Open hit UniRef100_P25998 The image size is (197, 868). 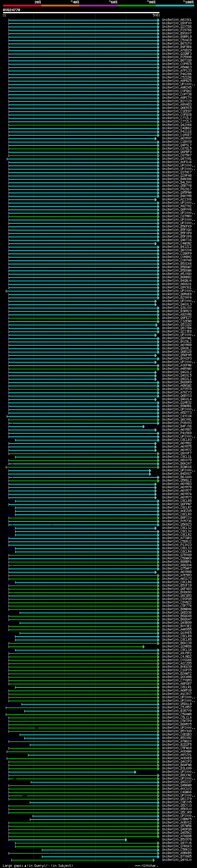[176, 57]
